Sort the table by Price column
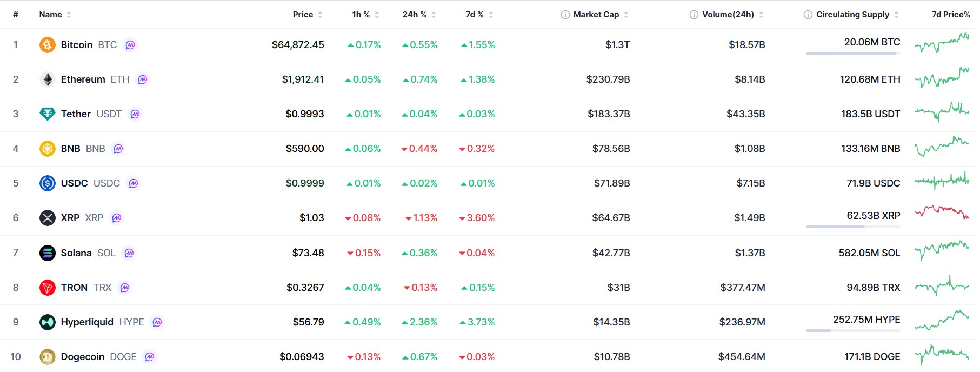The height and width of the screenshot is (372, 980). tap(308, 15)
